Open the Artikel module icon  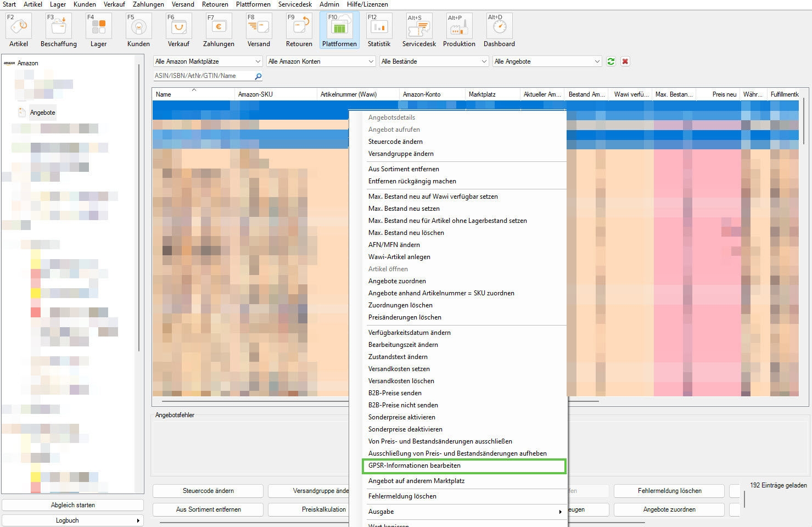coord(18,26)
